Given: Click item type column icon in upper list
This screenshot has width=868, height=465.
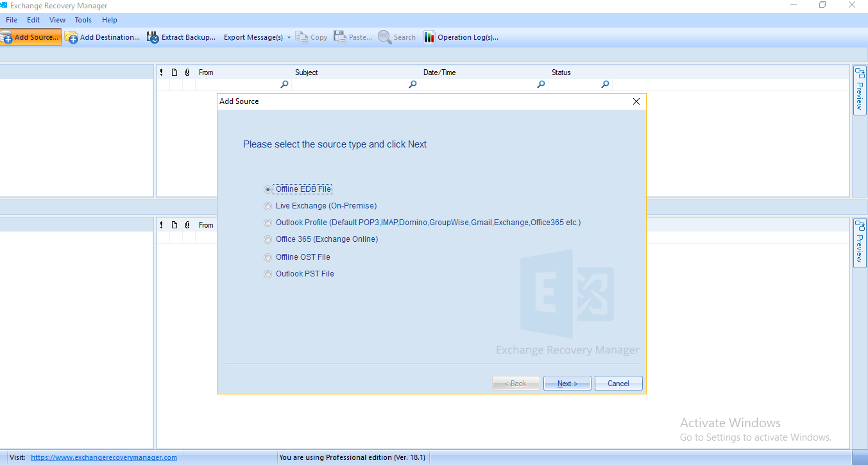Looking at the screenshot, I should pos(174,72).
